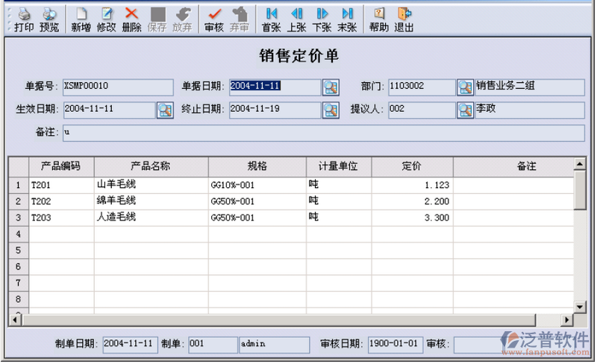
Task: Open the lookup button beside 部门 field
Action: click(465, 87)
